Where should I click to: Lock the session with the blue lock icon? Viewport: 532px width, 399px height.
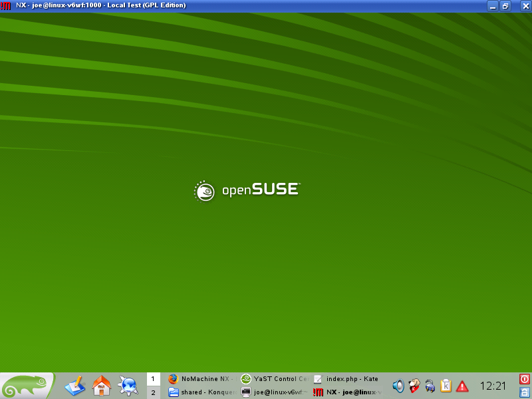point(525,392)
